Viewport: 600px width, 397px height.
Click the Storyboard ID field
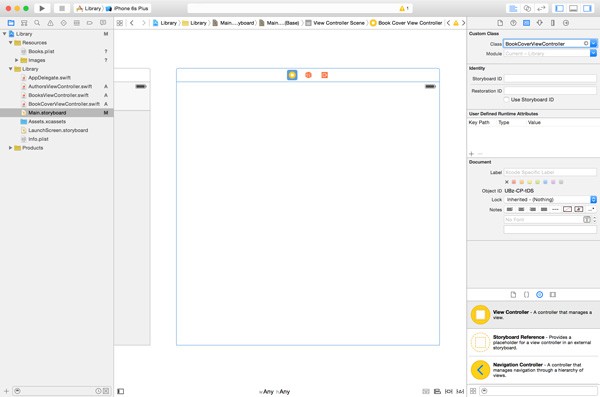[x=550, y=78]
